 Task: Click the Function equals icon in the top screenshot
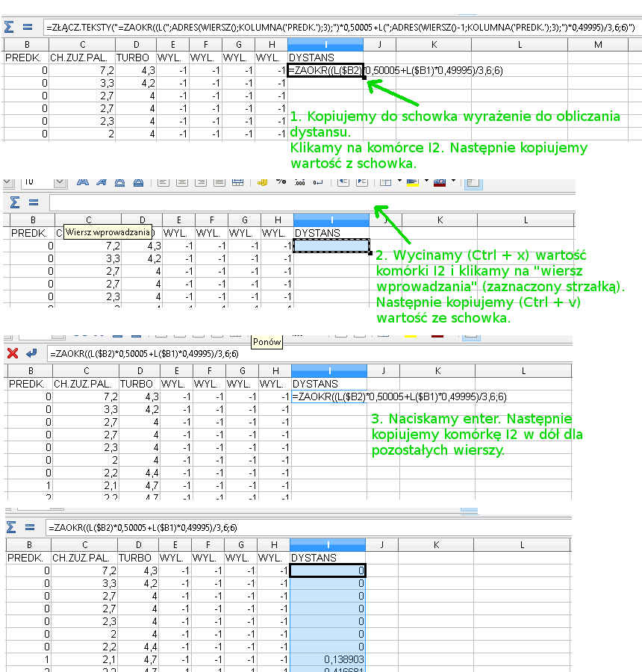28,28
